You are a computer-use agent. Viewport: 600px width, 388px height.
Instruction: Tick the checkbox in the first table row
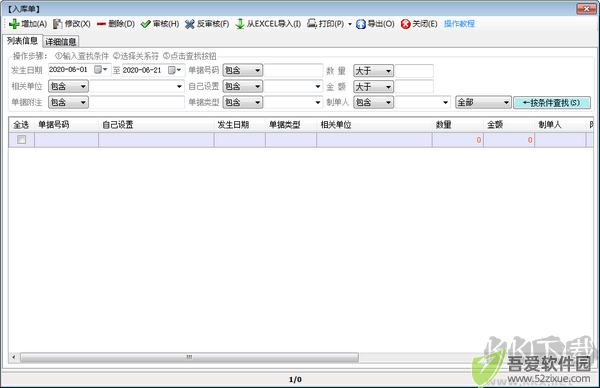[21, 140]
